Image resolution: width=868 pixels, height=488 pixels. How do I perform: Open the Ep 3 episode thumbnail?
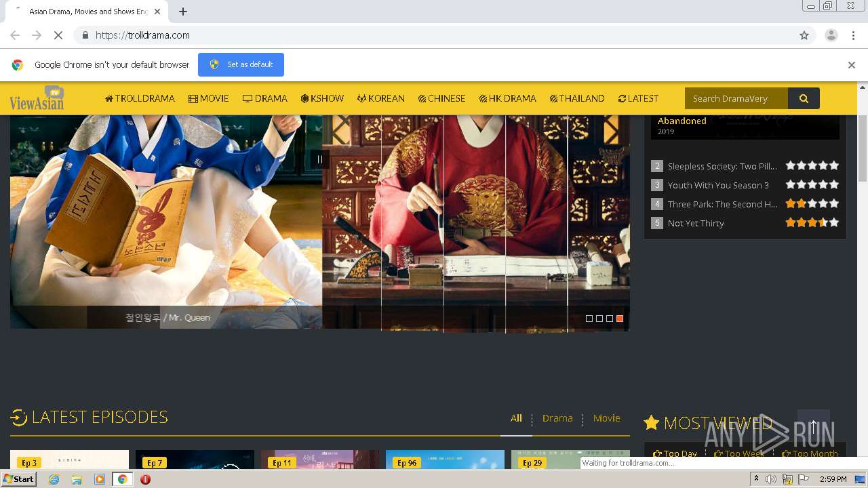point(69,460)
